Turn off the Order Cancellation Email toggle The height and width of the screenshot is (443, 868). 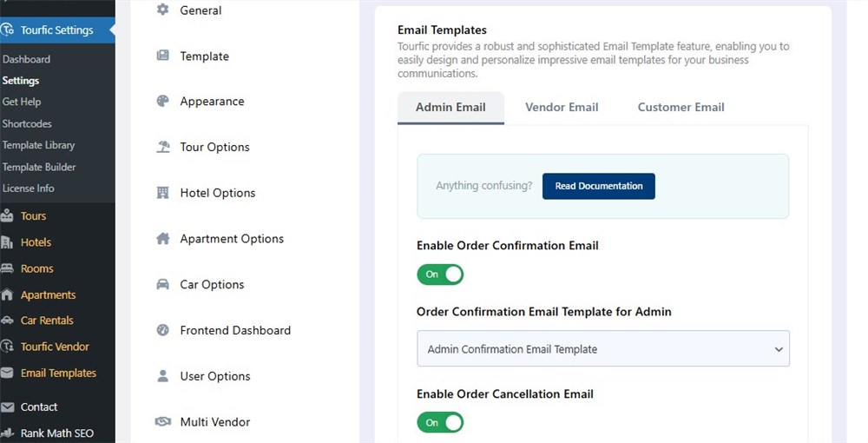pos(440,422)
